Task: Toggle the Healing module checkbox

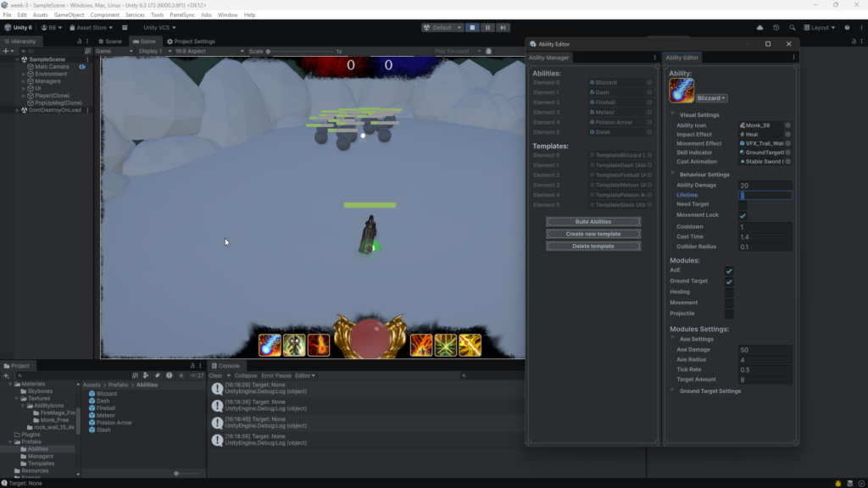Action: 729,292
